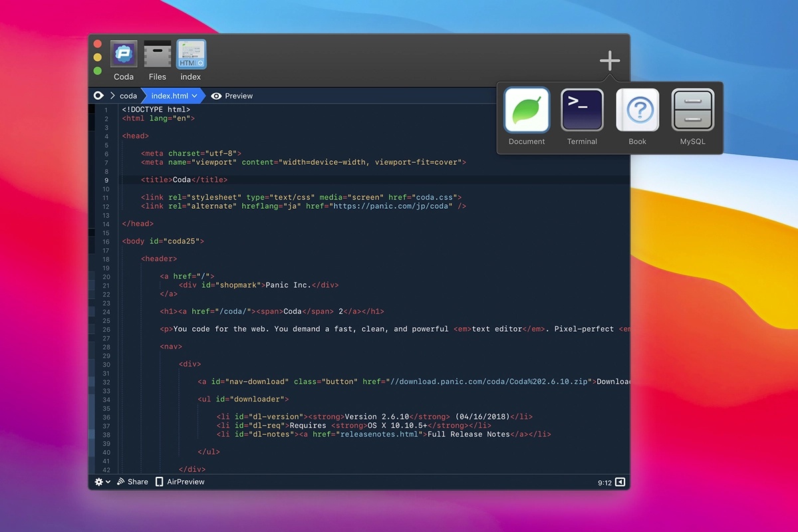Image resolution: width=798 pixels, height=532 pixels.
Task: Collapse the body tag on line 16
Action: click(x=116, y=241)
